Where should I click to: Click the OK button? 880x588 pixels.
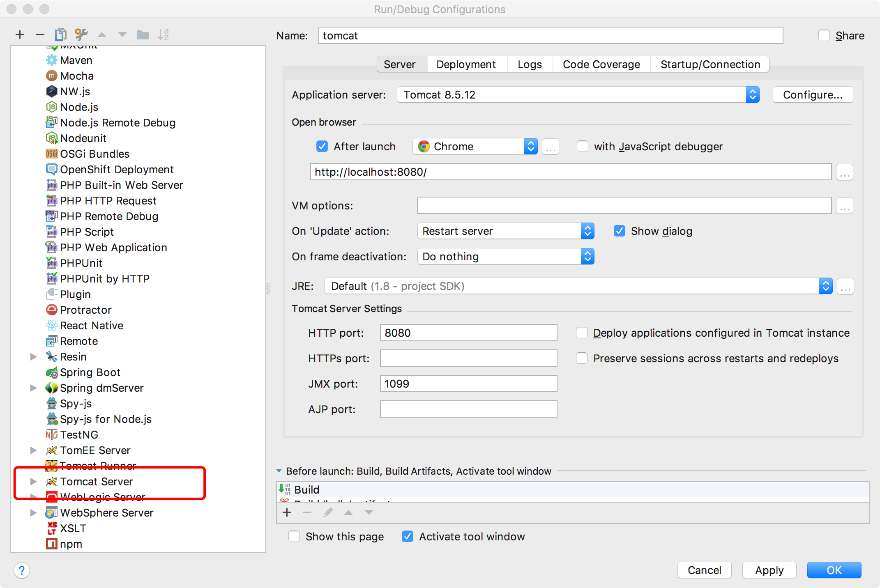(x=834, y=570)
